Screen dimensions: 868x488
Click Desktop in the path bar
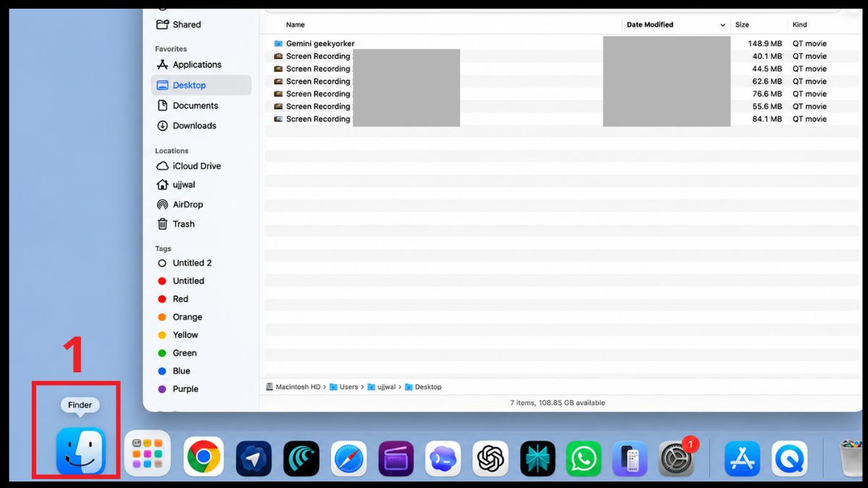[423, 387]
